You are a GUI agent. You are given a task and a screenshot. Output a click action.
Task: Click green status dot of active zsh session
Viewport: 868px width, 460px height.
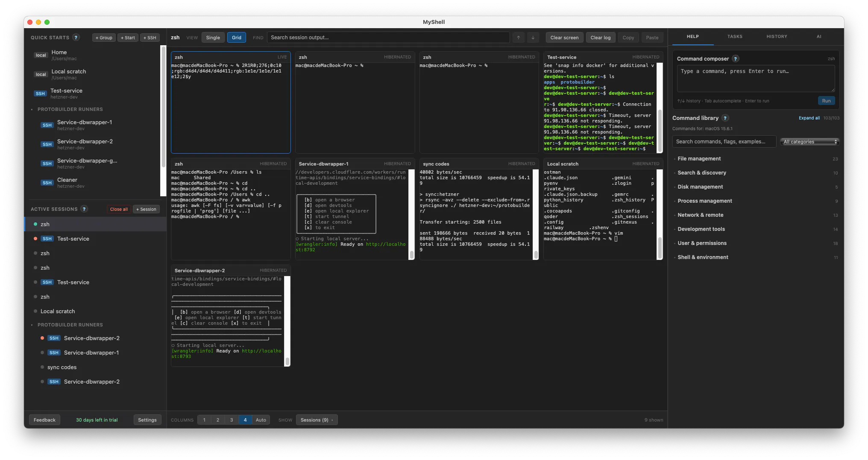tap(35, 224)
